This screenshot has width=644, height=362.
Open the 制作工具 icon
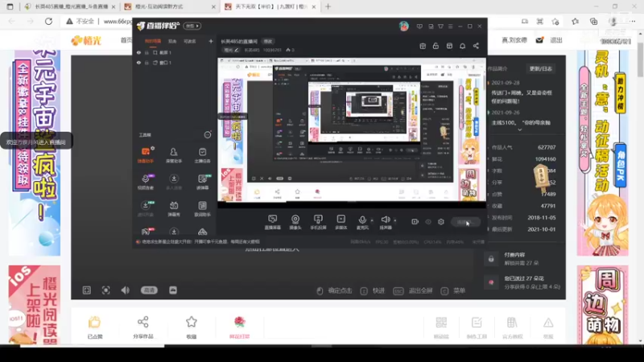tap(477, 323)
